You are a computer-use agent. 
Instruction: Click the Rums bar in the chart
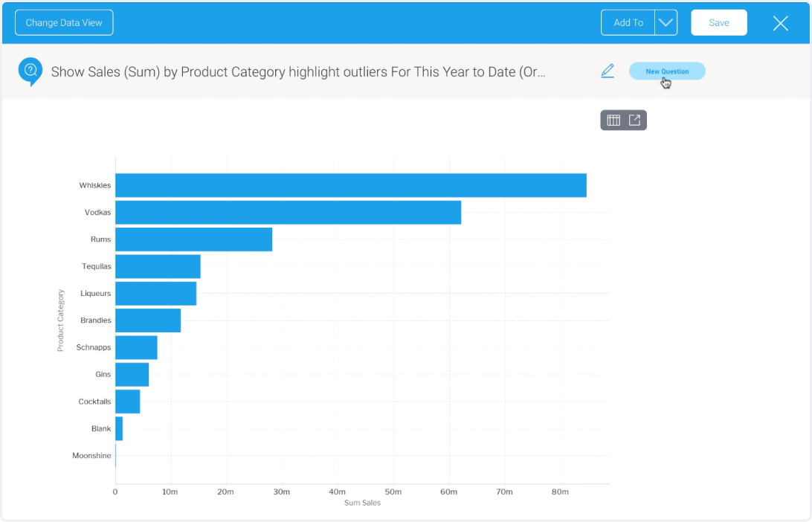point(193,239)
